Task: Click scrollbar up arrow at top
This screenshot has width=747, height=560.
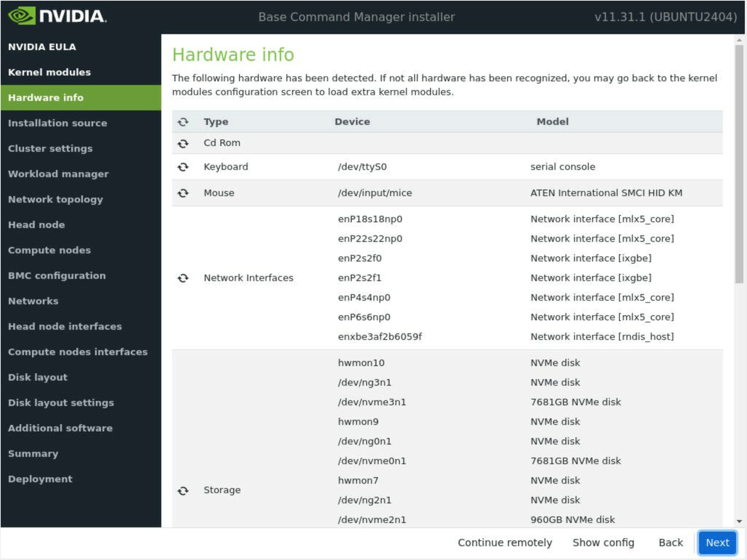Action: [x=739, y=40]
